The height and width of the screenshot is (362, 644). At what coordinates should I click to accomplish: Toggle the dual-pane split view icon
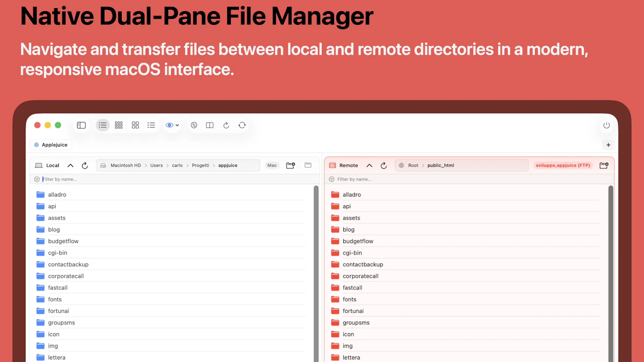209,125
